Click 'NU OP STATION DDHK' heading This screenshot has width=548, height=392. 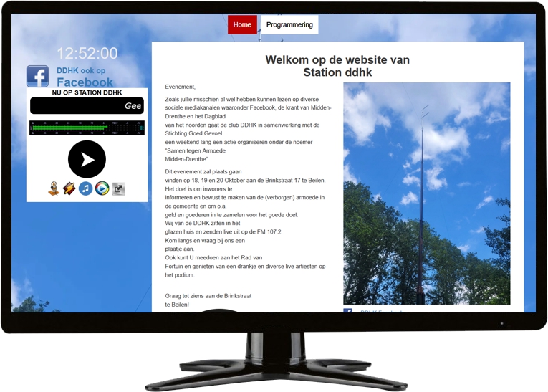pos(87,92)
